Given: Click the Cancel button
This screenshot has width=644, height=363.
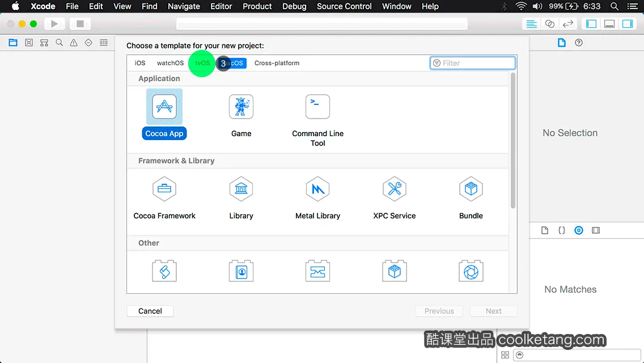Looking at the screenshot, I should coord(150,311).
